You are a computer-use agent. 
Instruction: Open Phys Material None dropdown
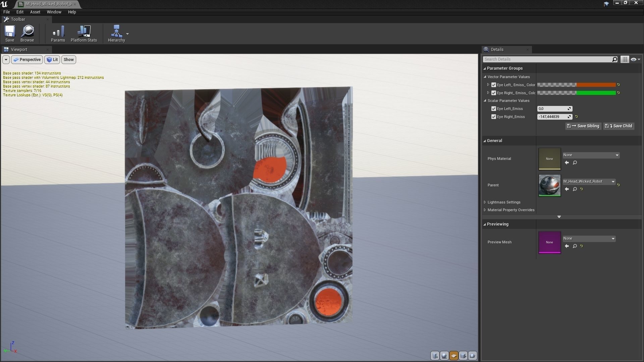coord(591,155)
